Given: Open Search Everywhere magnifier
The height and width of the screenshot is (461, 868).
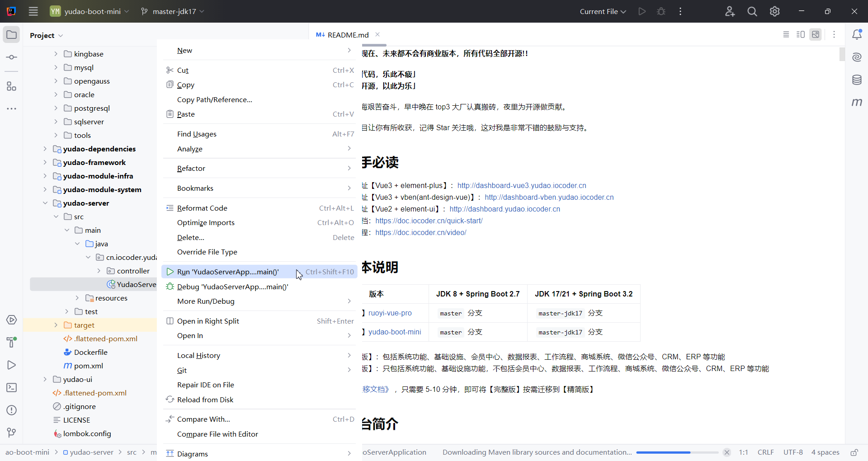Looking at the screenshot, I should (752, 11).
